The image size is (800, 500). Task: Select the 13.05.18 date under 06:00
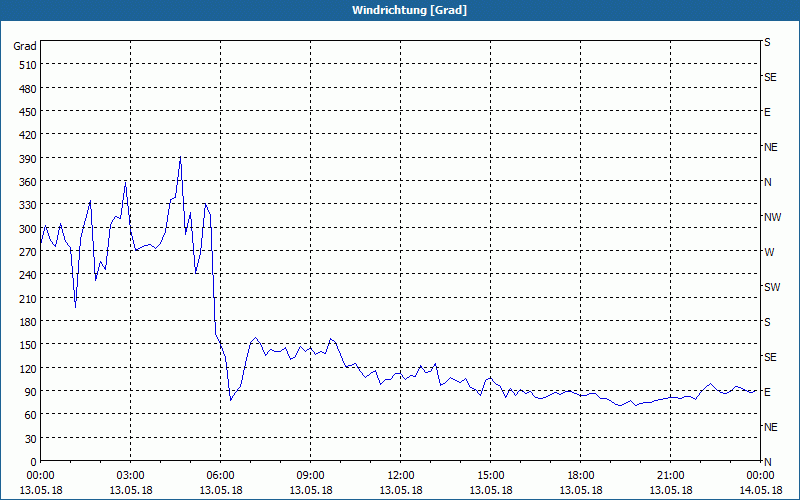[x=220, y=491]
